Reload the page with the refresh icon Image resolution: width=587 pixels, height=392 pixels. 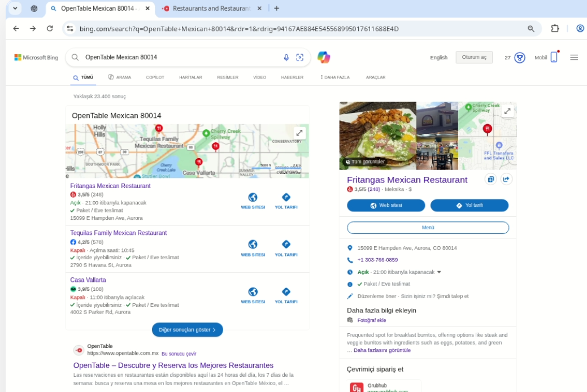coord(50,28)
